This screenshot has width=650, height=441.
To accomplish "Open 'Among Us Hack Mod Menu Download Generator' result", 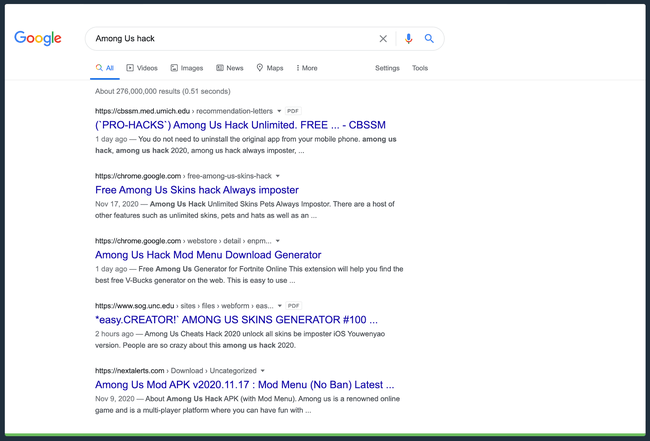I will pos(208,254).
